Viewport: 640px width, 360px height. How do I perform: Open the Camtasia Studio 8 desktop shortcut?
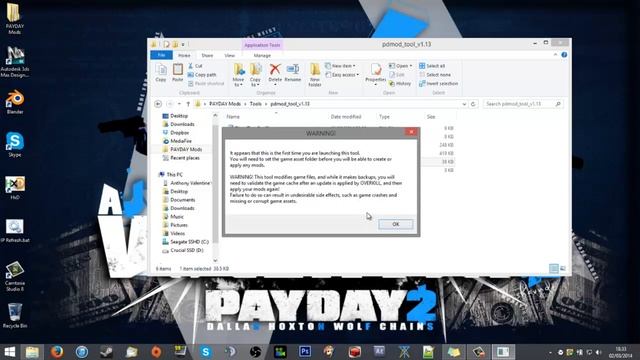click(15, 276)
